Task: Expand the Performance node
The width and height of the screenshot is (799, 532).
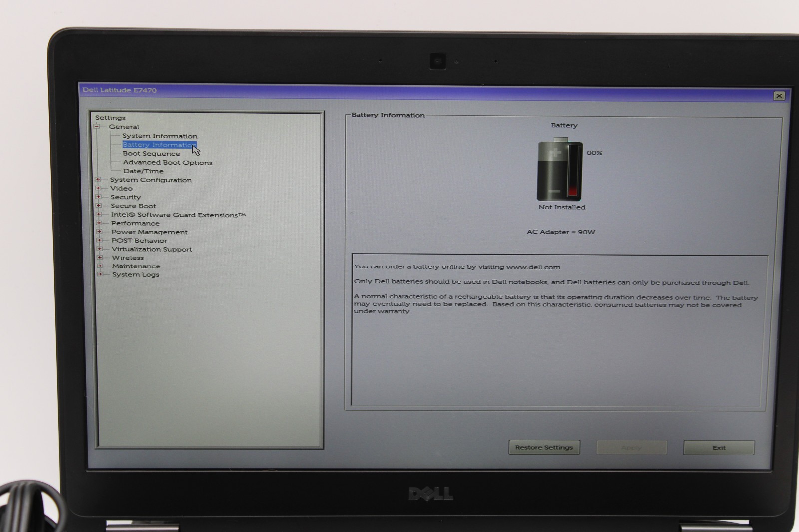Action: point(99,223)
